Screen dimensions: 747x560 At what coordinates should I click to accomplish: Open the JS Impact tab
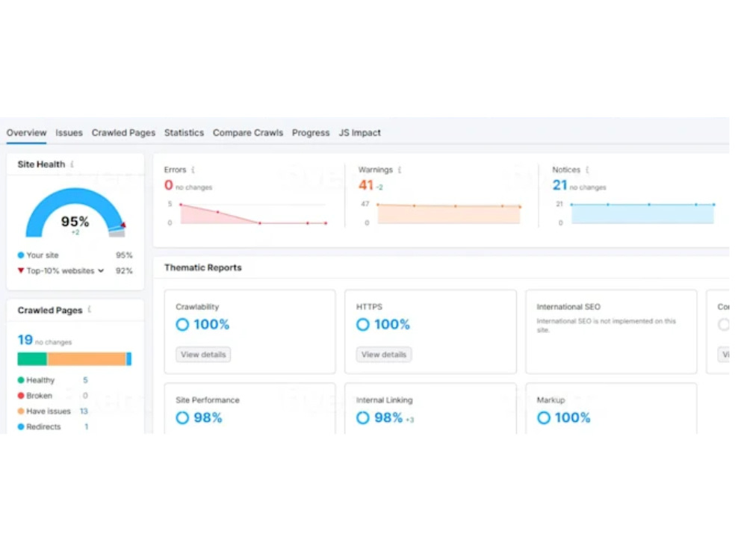click(x=360, y=133)
